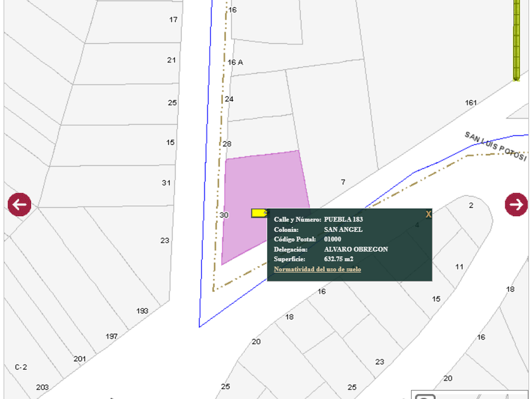Click lot number 161 on the map
Image resolution: width=532 pixels, height=399 pixels.
pos(471,103)
